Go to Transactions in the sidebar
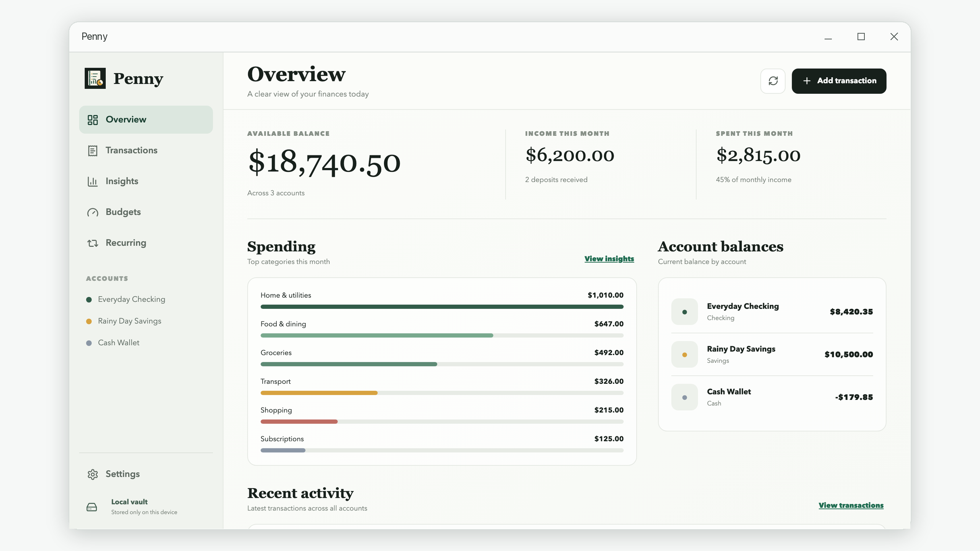Screen dimensions: 980x551 point(146,150)
